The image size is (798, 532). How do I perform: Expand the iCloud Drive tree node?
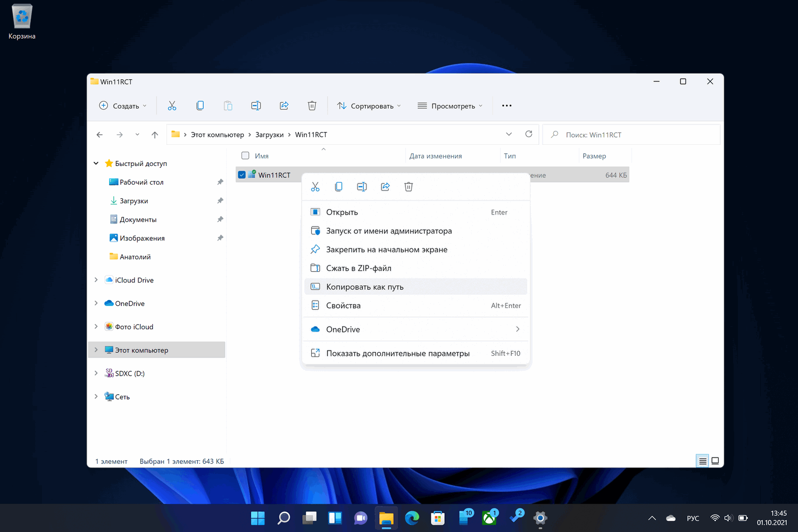tap(96, 280)
